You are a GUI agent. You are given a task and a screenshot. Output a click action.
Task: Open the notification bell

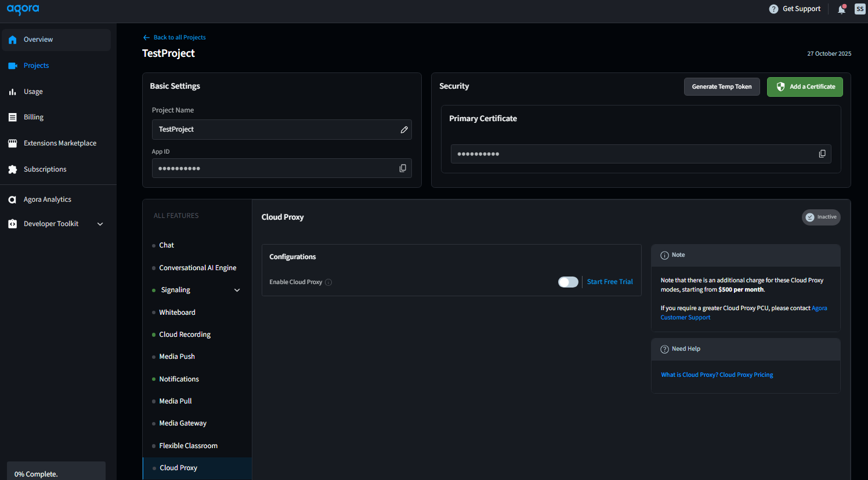(841, 9)
